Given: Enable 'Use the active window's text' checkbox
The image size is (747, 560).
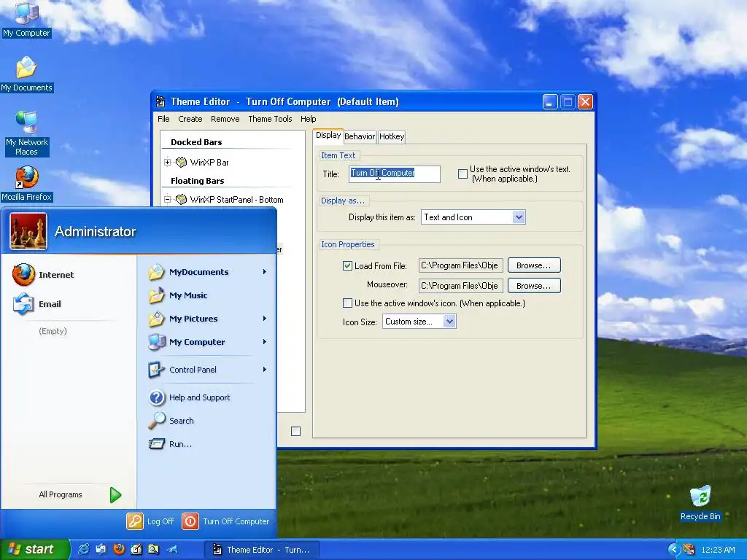Looking at the screenshot, I should click(x=462, y=174).
